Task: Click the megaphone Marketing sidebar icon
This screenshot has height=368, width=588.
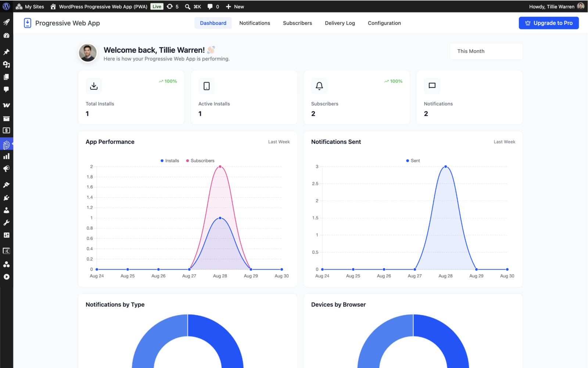Action: point(6,169)
